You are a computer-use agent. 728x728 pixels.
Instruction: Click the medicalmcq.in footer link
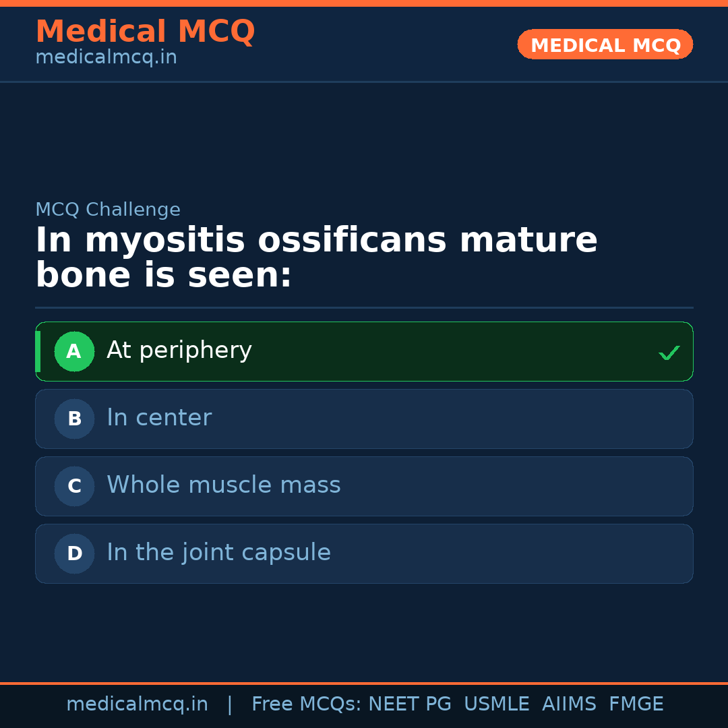point(137,703)
